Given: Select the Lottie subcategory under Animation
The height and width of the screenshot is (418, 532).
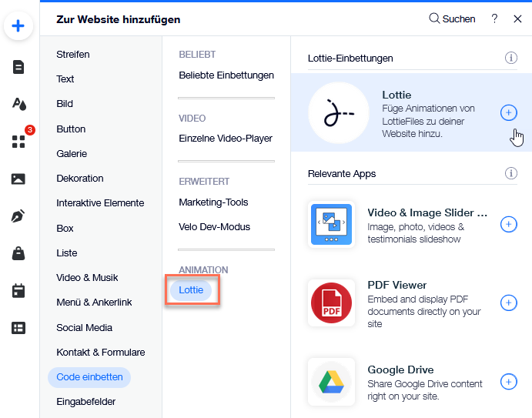Looking at the screenshot, I should pyautogui.click(x=191, y=290).
